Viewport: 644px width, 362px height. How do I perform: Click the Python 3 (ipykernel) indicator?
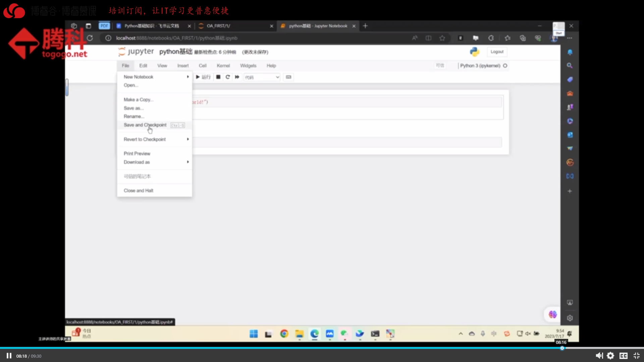483,66
